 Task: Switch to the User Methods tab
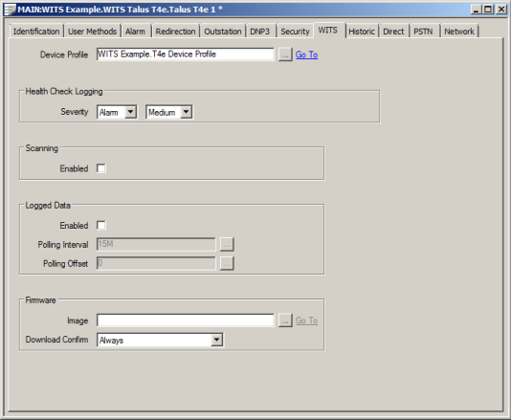pyautogui.click(x=92, y=32)
